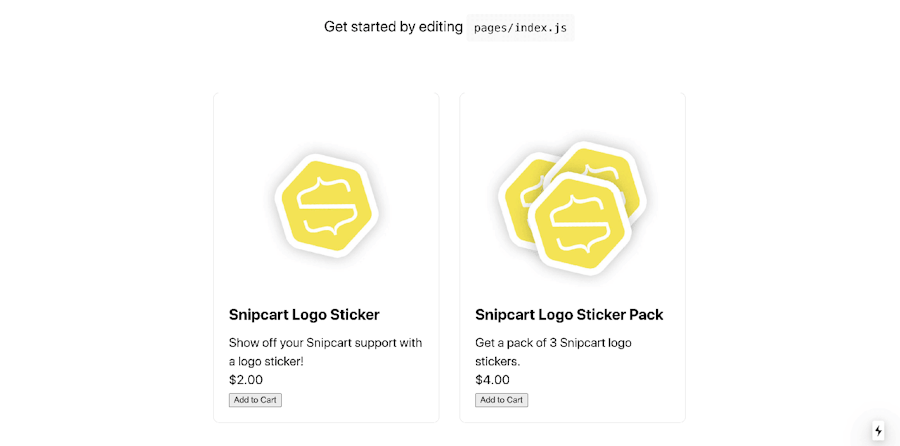
Task: Click the pages/index.js code snippet
Action: pos(520,27)
